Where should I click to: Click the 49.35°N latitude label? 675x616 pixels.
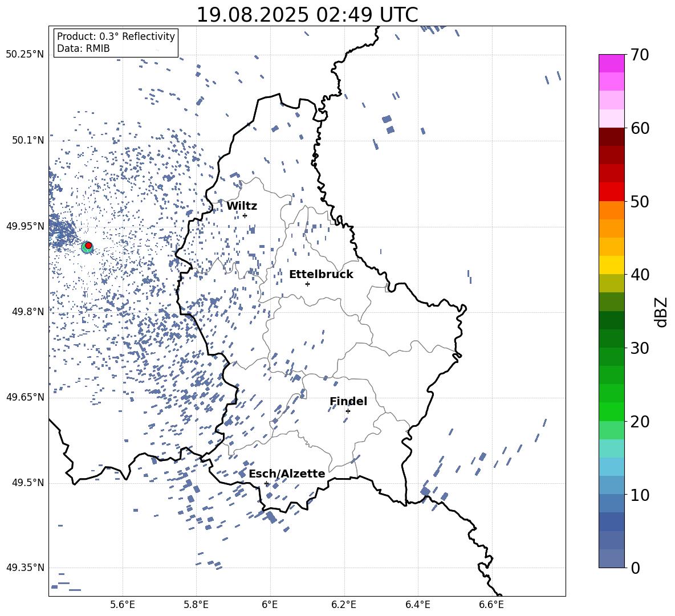tap(25, 568)
